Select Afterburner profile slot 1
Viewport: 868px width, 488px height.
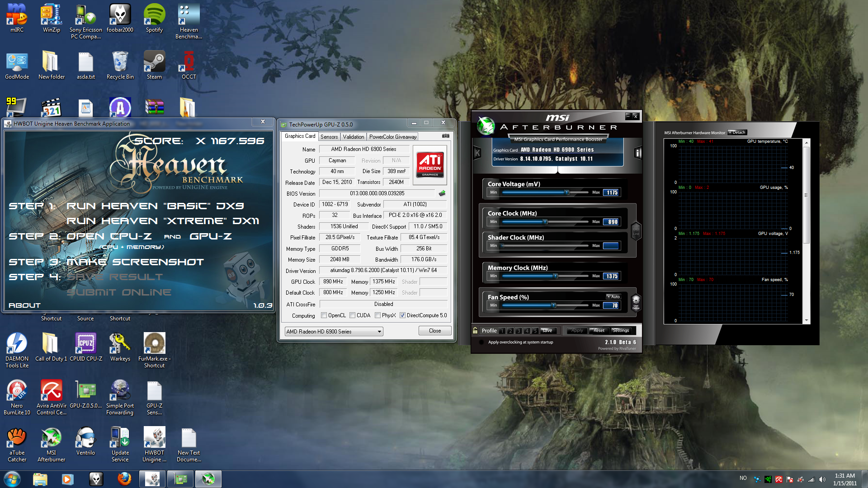(x=502, y=331)
